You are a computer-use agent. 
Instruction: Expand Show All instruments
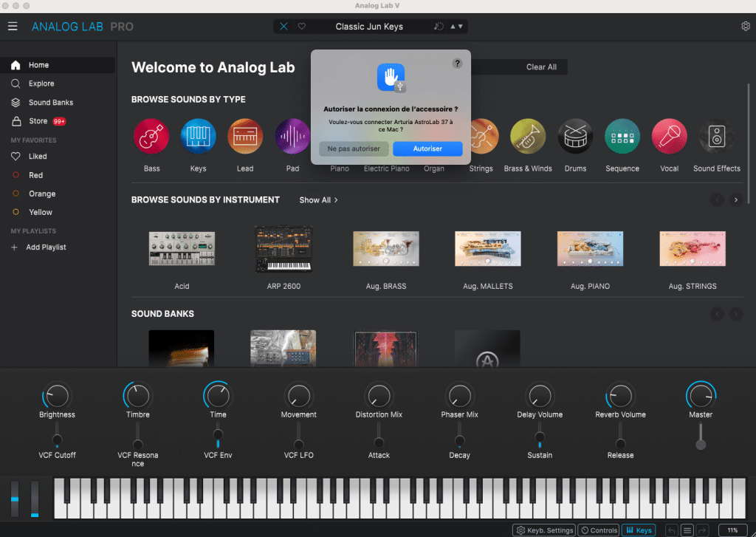click(318, 200)
